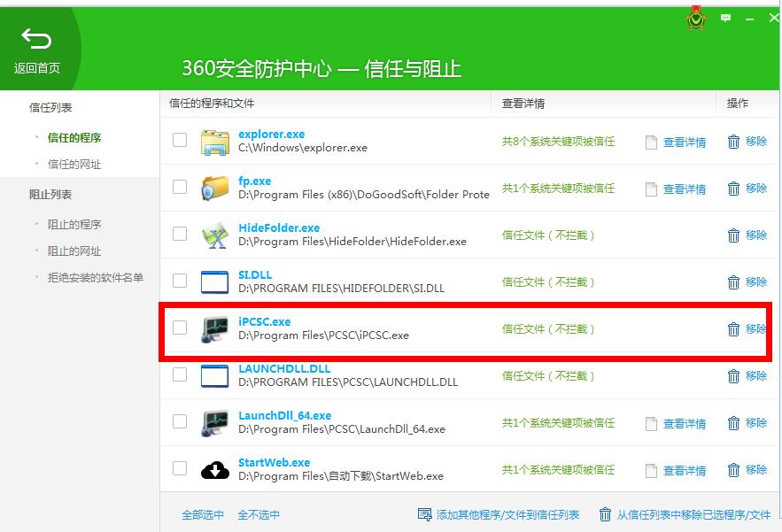Click 全部选中 link

click(x=203, y=514)
